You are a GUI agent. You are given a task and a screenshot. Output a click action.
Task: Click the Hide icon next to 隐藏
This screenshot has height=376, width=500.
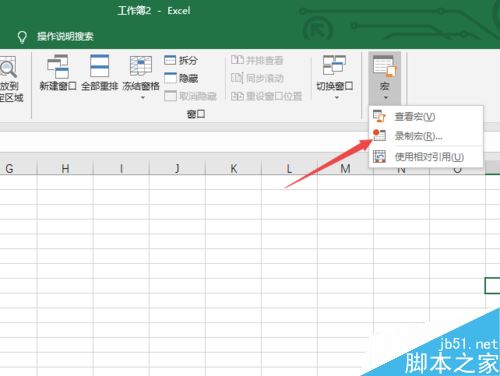pyautogui.click(x=170, y=78)
